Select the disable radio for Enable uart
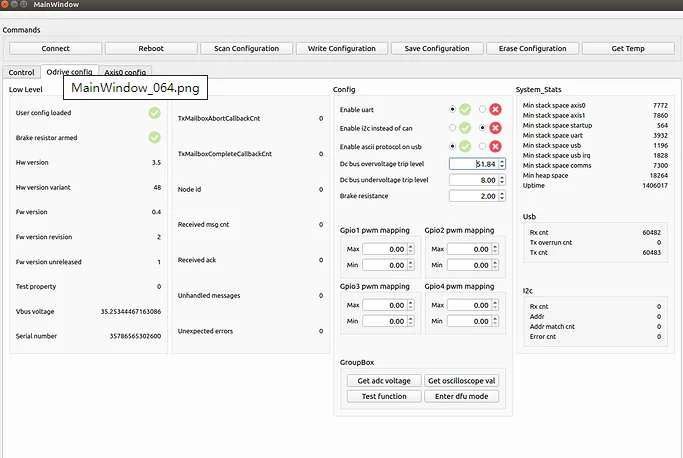The width and height of the screenshot is (683, 458). [x=482, y=109]
